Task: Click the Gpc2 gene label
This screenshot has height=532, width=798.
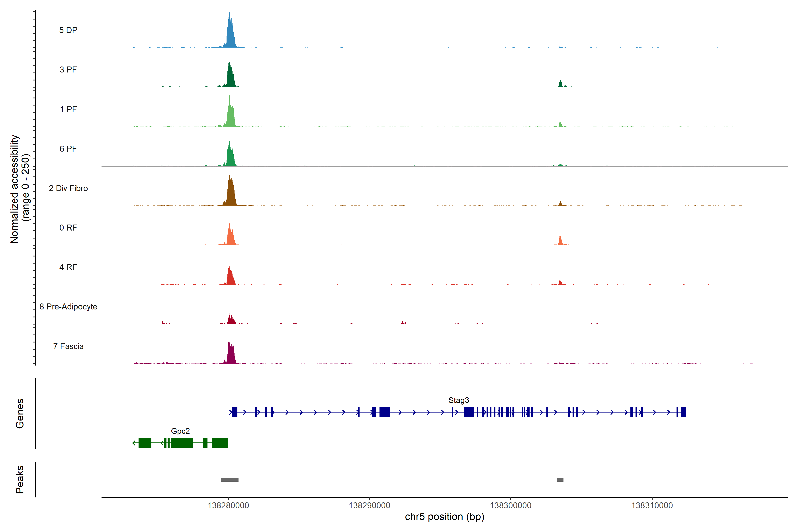Action: point(180,431)
